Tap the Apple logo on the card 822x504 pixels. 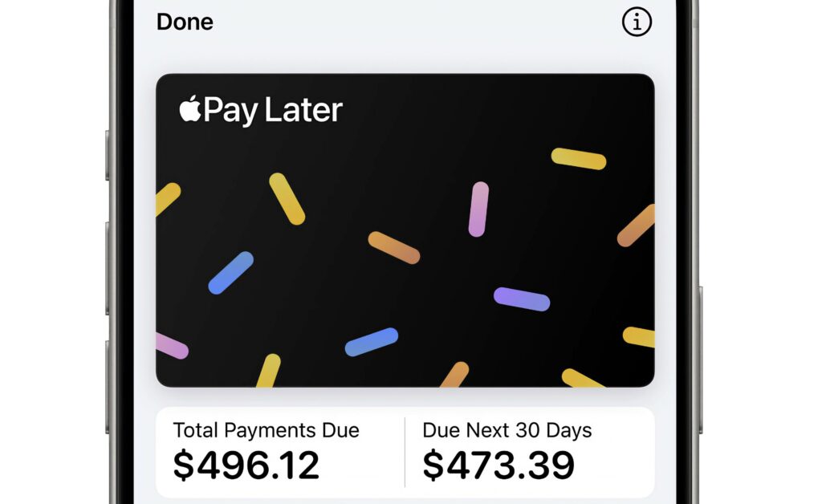tap(190, 110)
